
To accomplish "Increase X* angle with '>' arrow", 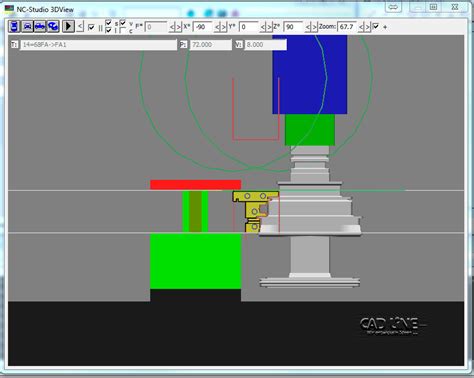I will pos(224,27).
